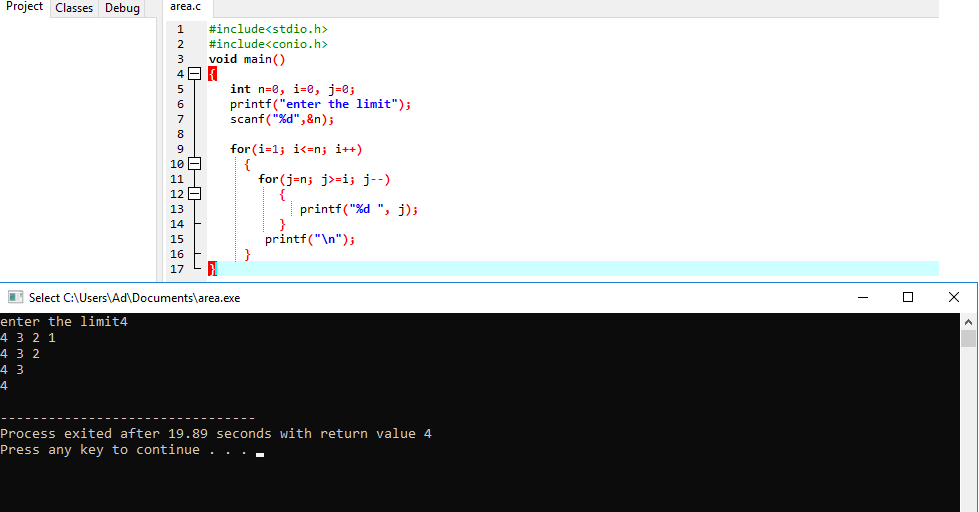Close the area.exe console window
The width and height of the screenshot is (979, 512).
pos(953,297)
